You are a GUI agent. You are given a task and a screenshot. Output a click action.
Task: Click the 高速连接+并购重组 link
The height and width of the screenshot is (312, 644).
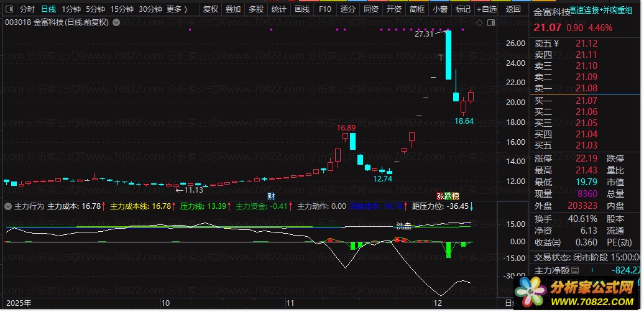(601, 11)
